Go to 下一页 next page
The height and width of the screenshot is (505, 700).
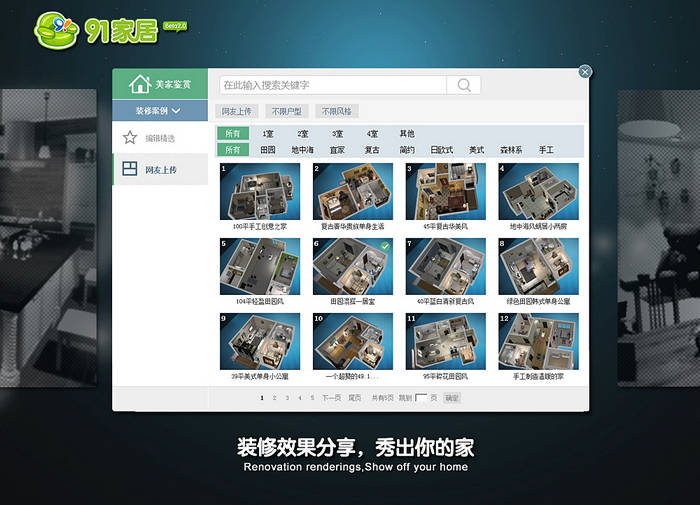pyautogui.click(x=331, y=397)
